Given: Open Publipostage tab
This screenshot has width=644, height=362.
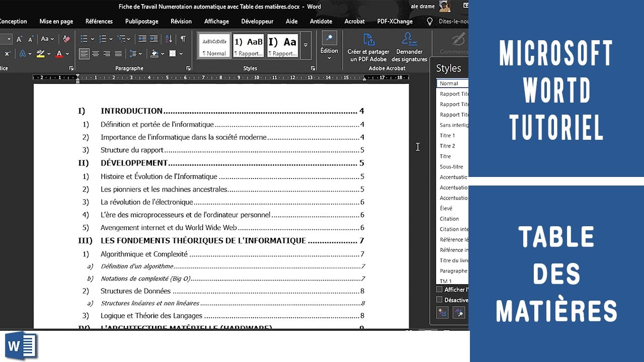Looking at the screenshot, I should [142, 21].
